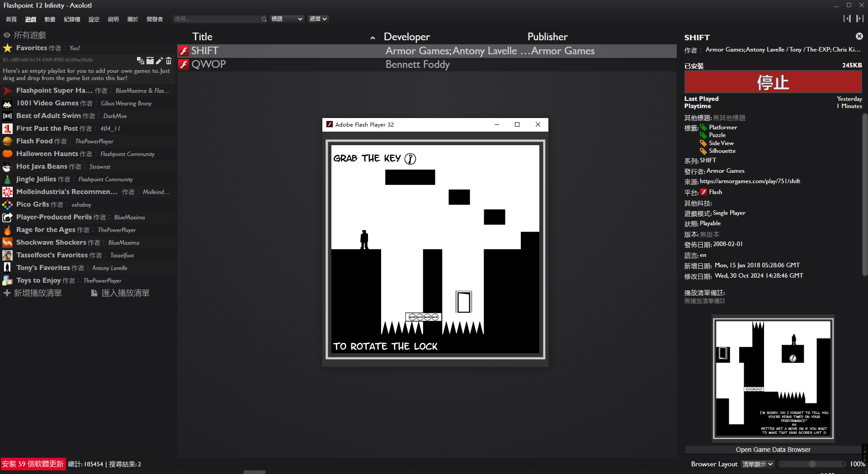Click the Favorites star icon
The height and width of the screenshot is (474, 868).
click(x=8, y=48)
